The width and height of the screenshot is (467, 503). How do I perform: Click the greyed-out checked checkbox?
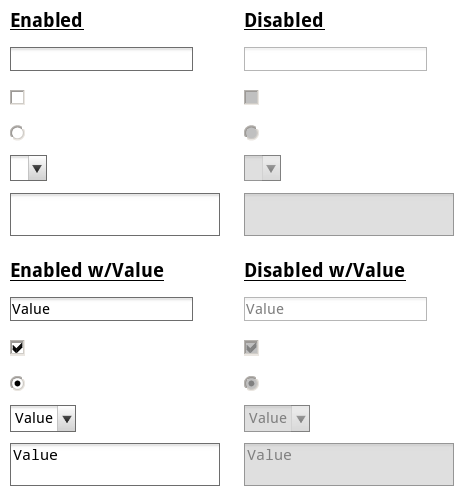click(x=251, y=348)
